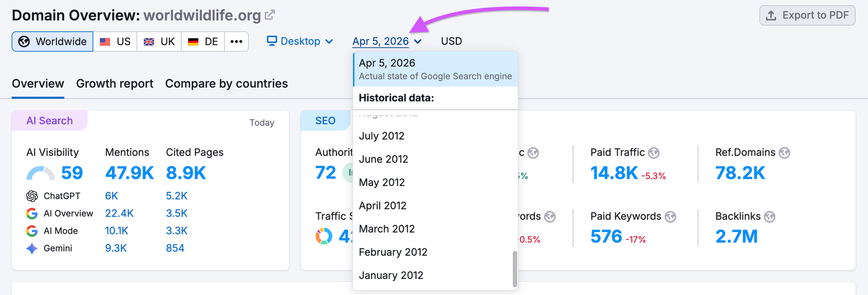Choose March 2012 from historical data
Viewport: 868px width, 295px height.
click(x=387, y=229)
